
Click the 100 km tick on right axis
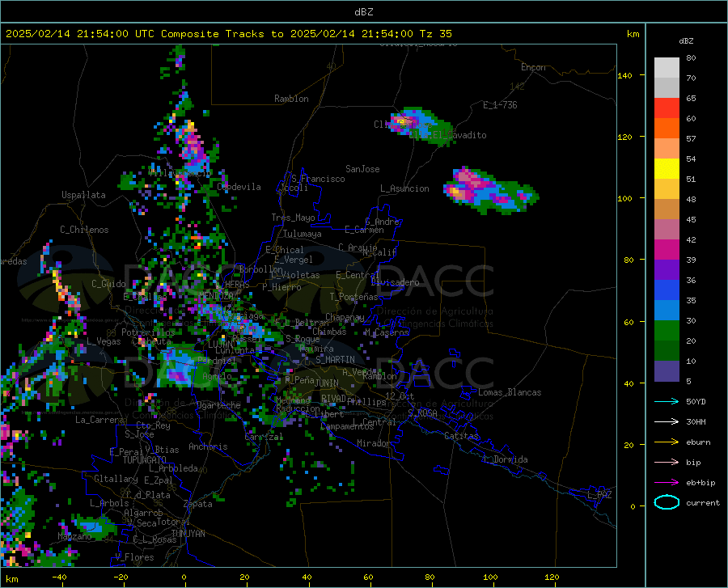pos(624,198)
